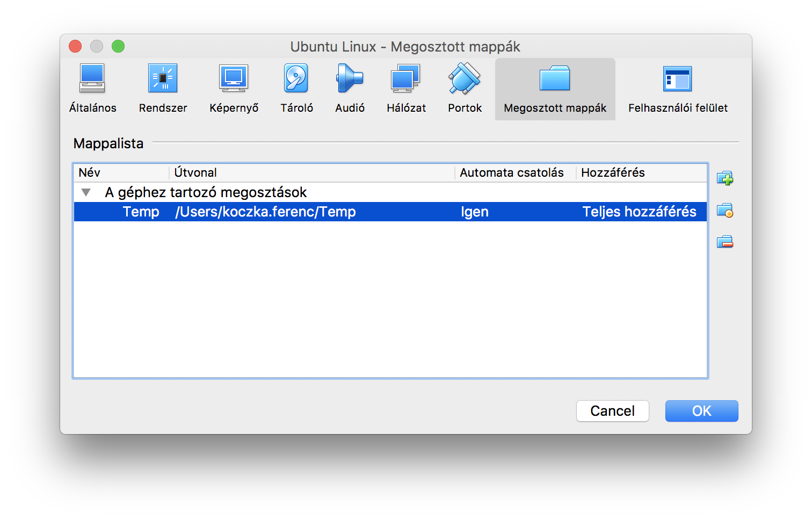Open the Általános settings section
This screenshot has width=812, height=520.
pos(92,89)
